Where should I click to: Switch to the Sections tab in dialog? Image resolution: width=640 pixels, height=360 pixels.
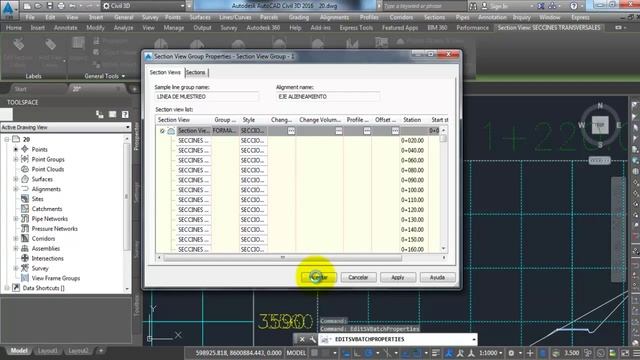(x=196, y=72)
